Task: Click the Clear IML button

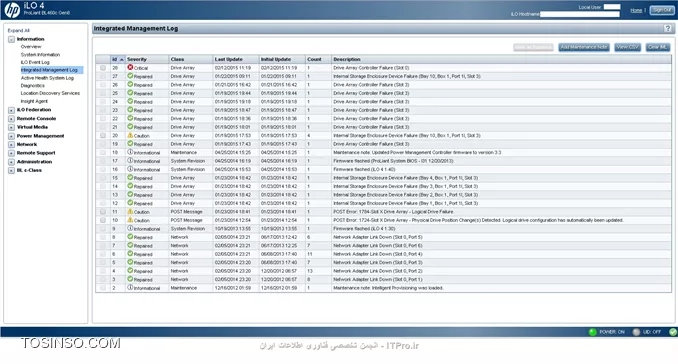Action: point(658,47)
